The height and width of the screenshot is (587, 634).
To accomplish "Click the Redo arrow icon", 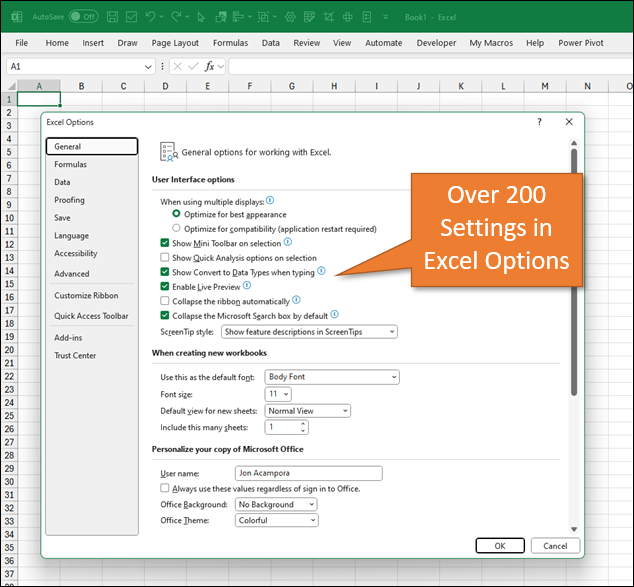I will point(178,17).
